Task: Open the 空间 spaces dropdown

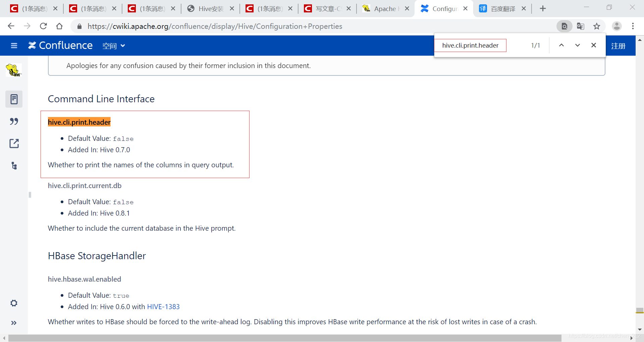Action: 114,46
